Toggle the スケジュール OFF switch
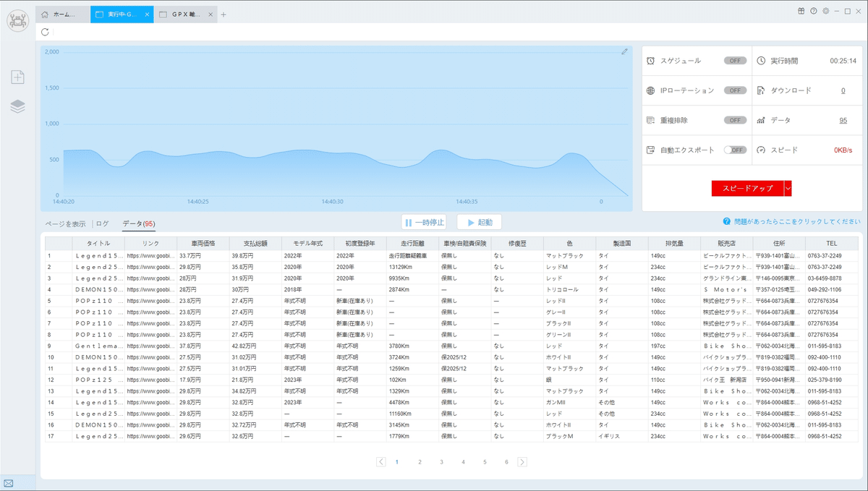This screenshot has height=491, width=868. click(736, 61)
